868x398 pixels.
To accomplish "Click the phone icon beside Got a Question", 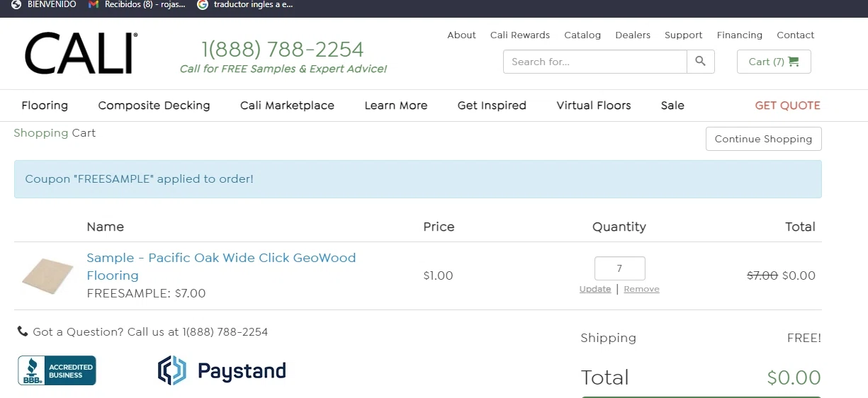I will tap(23, 331).
